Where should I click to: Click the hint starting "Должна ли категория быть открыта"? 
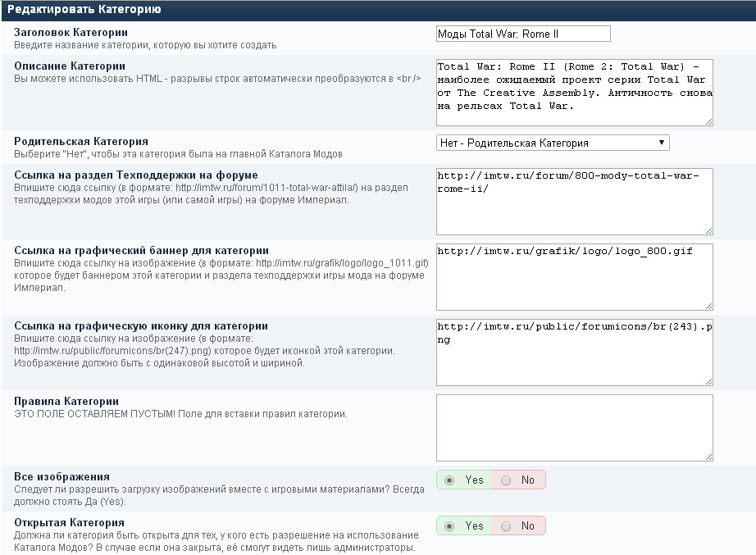(216, 542)
